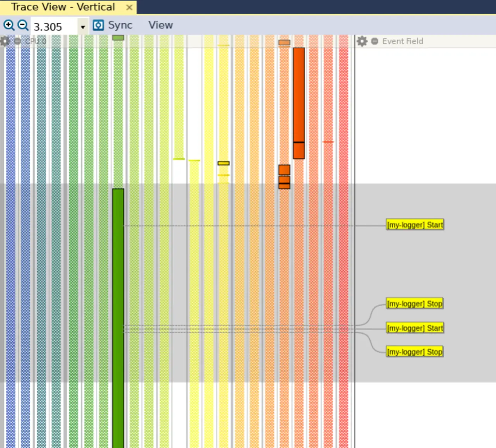The image size is (496, 448).
Task: Open the zoom level dropdown arrow
Action: pyautogui.click(x=83, y=27)
